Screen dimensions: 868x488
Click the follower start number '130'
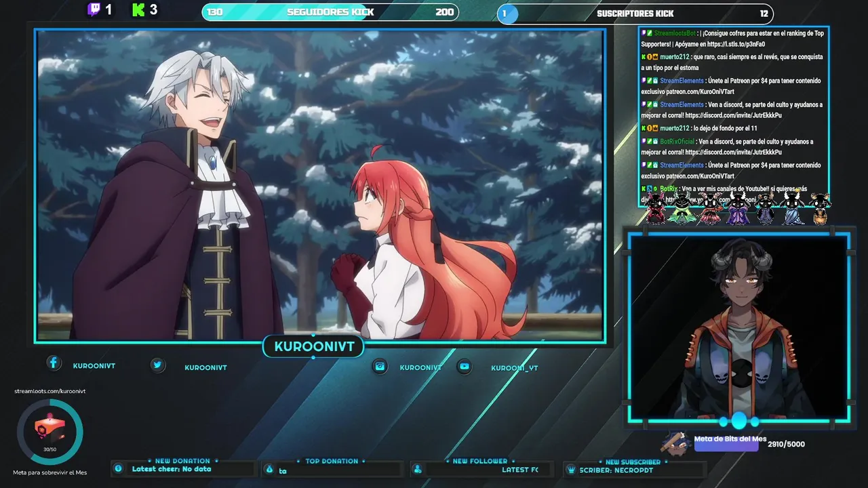click(215, 12)
